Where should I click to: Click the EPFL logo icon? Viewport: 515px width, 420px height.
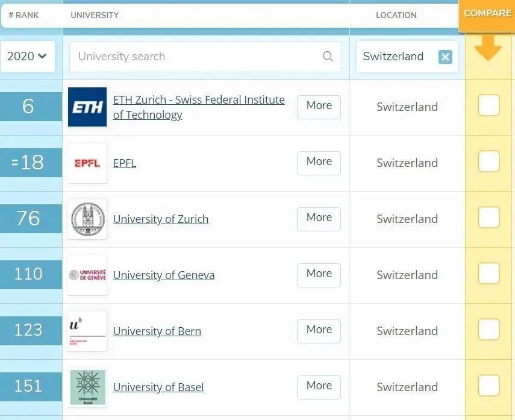point(87,163)
